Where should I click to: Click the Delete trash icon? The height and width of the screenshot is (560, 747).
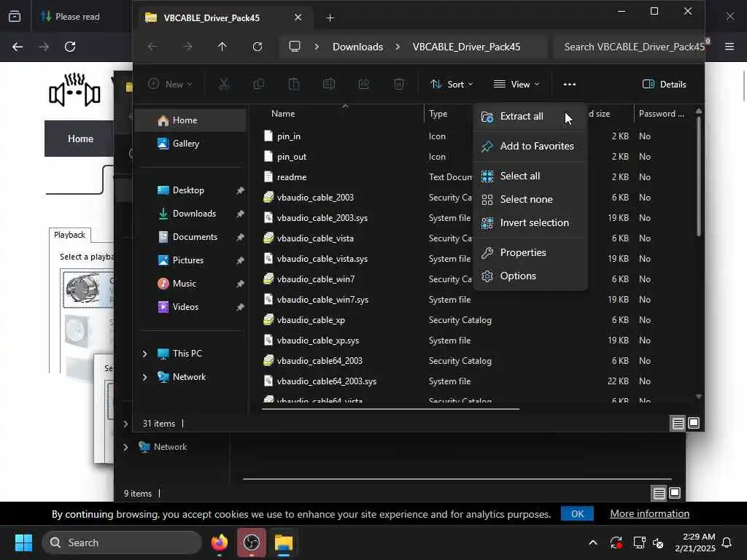coord(399,85)
